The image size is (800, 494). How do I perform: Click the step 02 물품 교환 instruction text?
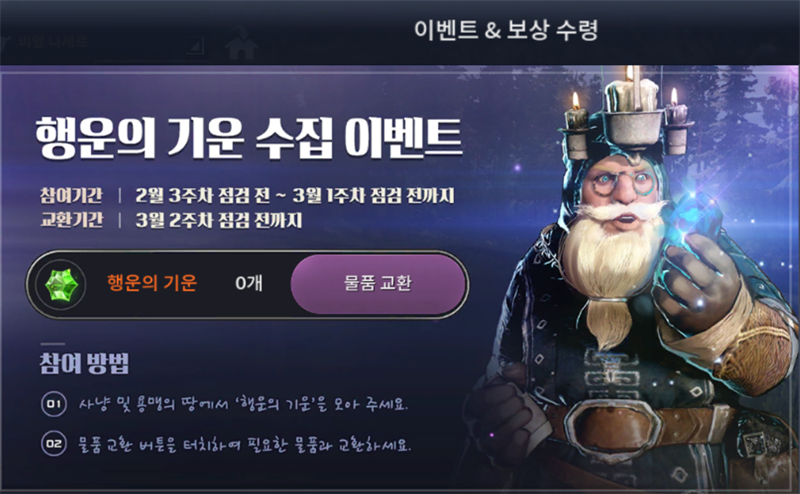pyautogui.click(x=244, y=444)
